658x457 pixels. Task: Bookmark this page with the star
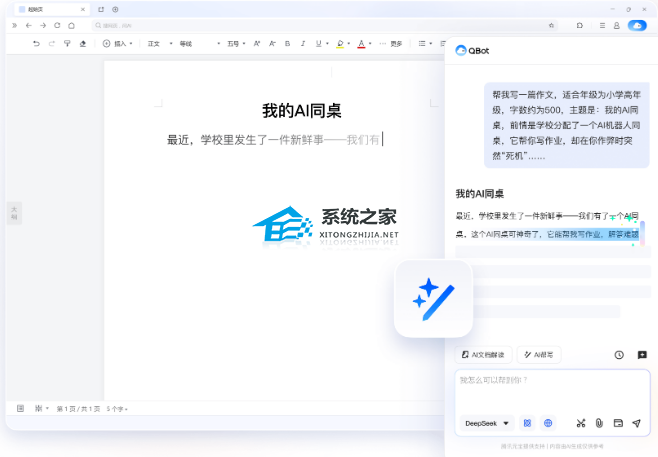tap(551, 26)
